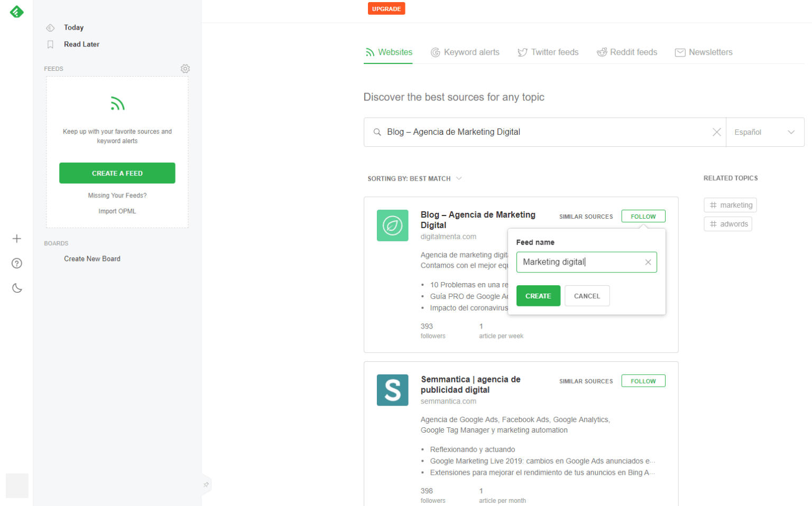The image size is (812, 506).
Task: Click the pin icon near the sidebar edge
Action: [206, 484]
